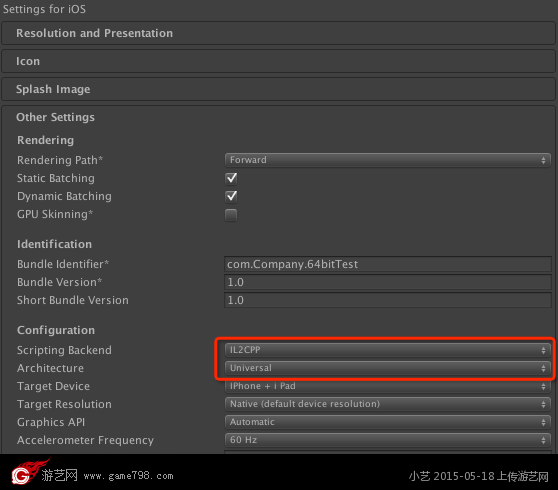558x490 pixels.
Task: Click the Bundle Identifier text field
Action: (388, 264)
